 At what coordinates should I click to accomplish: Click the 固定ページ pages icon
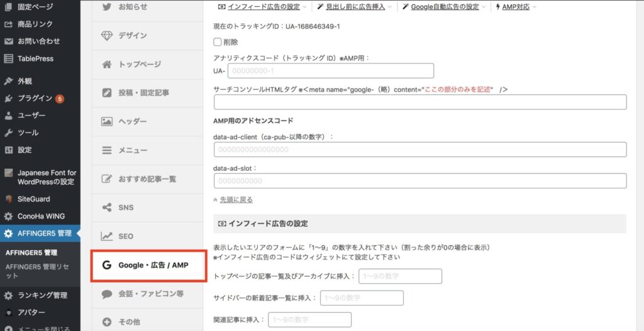pos(8,7)
